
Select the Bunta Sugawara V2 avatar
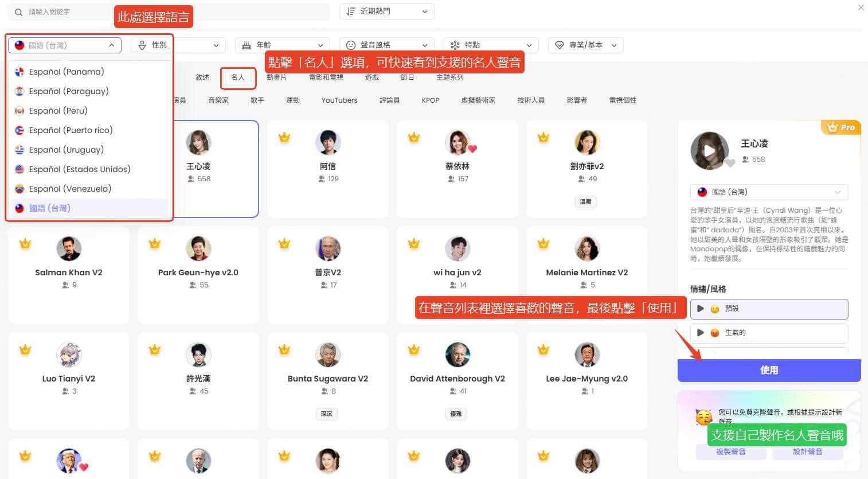tap(328, 355)
